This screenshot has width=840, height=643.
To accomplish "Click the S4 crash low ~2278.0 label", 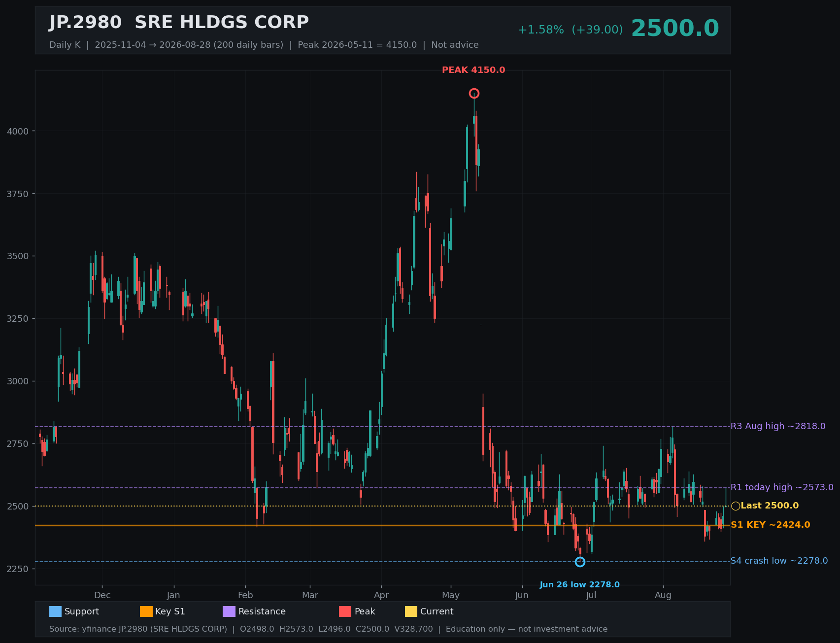I will point(779,561).
